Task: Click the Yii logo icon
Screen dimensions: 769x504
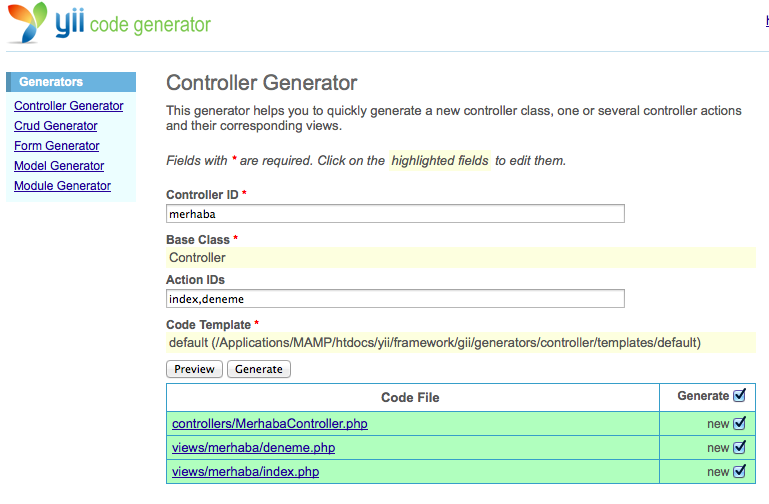Action: coord(28,23)
